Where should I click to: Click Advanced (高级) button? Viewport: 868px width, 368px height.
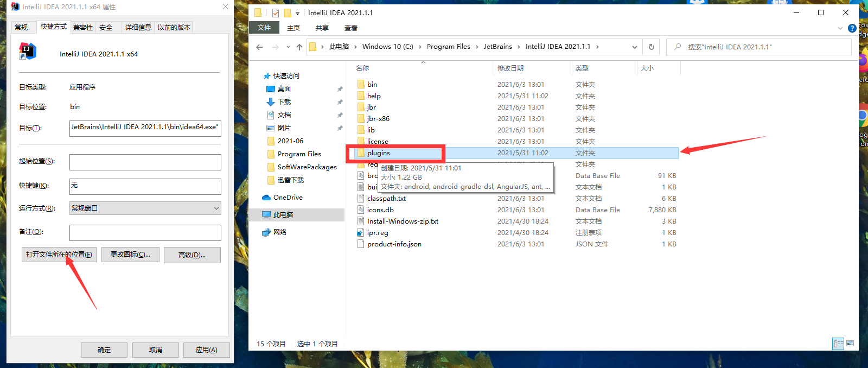[192, 255]
